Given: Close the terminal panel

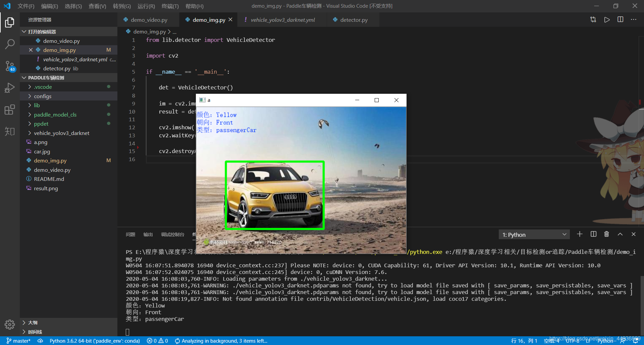Looking at the screenshot, I should point(634,234).
